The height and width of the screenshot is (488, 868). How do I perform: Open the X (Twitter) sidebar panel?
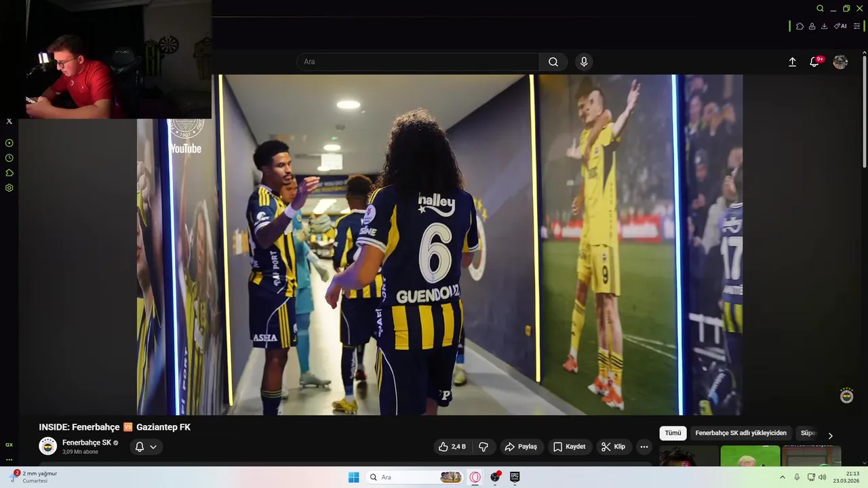[9, 121]
